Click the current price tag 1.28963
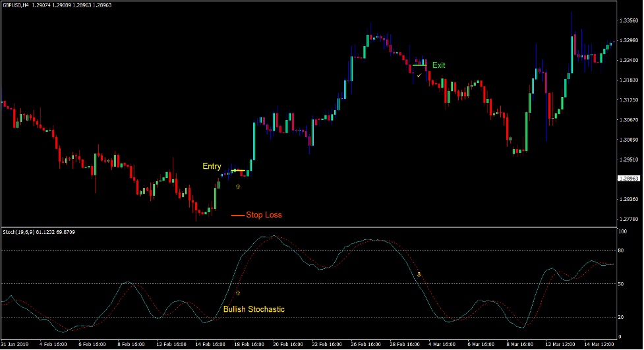The width and height of the screenshot is (644, 350). [x=629, y=179]
